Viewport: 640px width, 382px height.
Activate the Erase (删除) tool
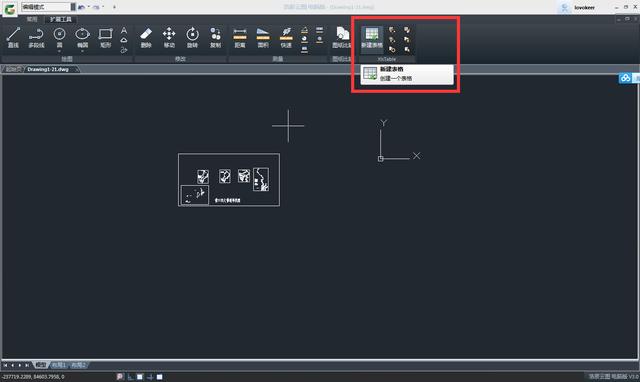click(146, 38)
